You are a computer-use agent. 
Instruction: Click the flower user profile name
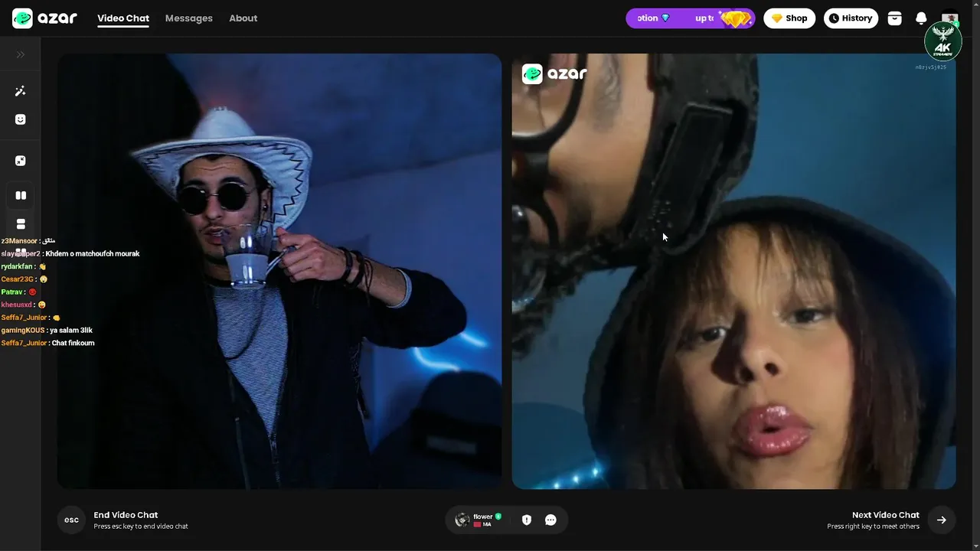pyautogui.click(x=483, y=517)
